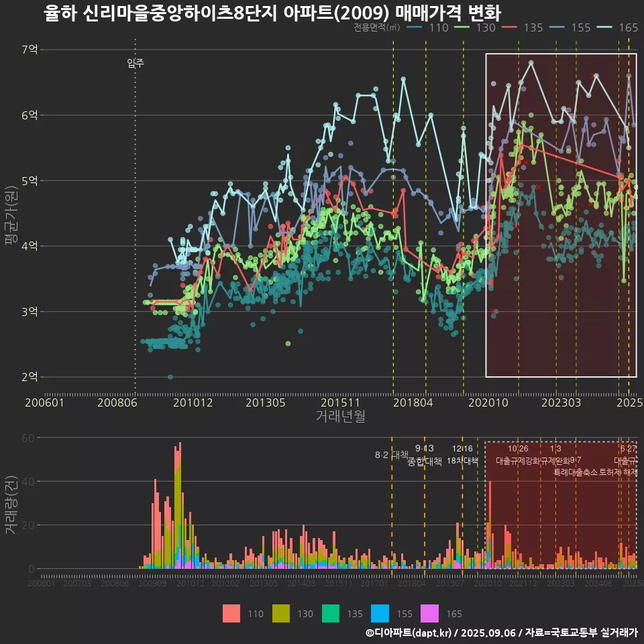The height and width of the screenshot is (644, 644).
Task: Click the 6억 y-axis label
Action: [x=30, y=115]
